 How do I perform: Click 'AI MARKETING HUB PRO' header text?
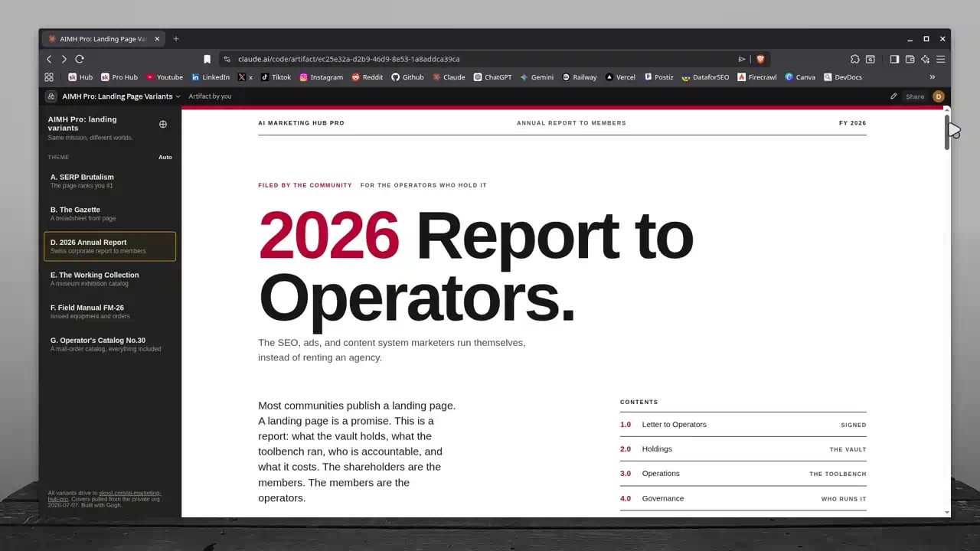point(301,123)
